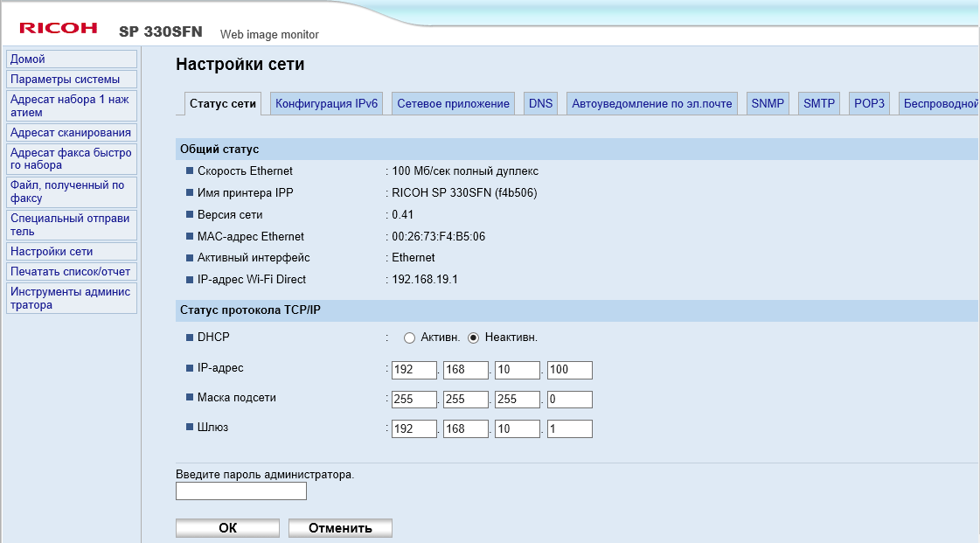Click IP-адрес fourth octet field 100

pyautogui.click(x=569, y=370)
